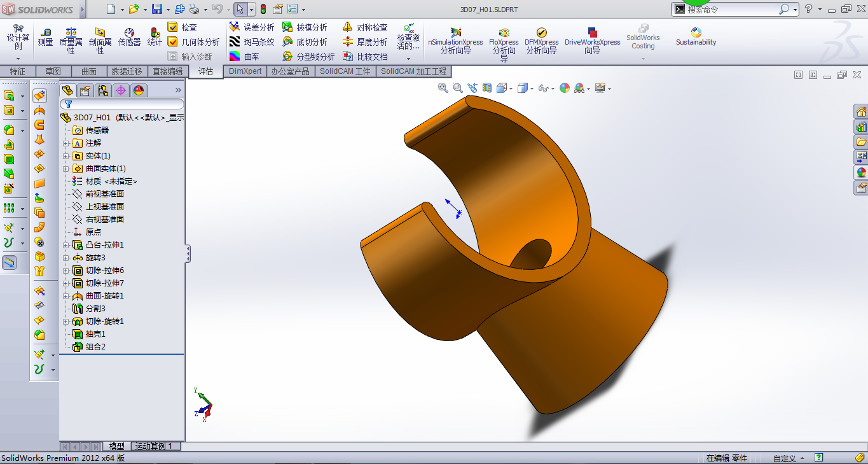Click the Section View icon in view toolbar
Viewport: 868px width, 464px height.
(x=487, y=88)
